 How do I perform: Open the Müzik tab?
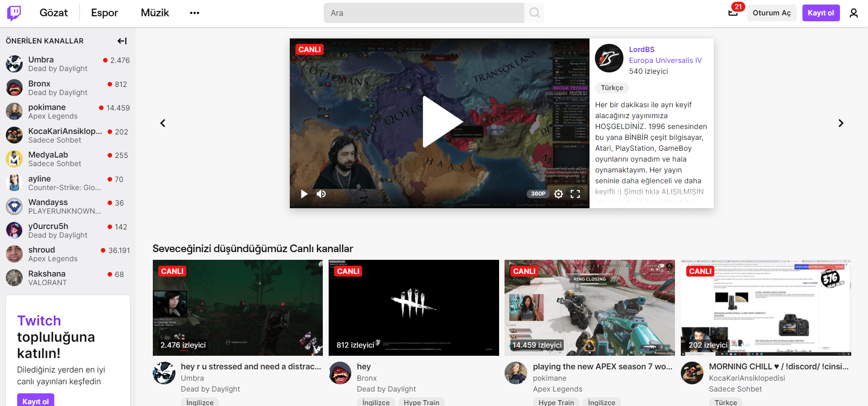point(155,13)
